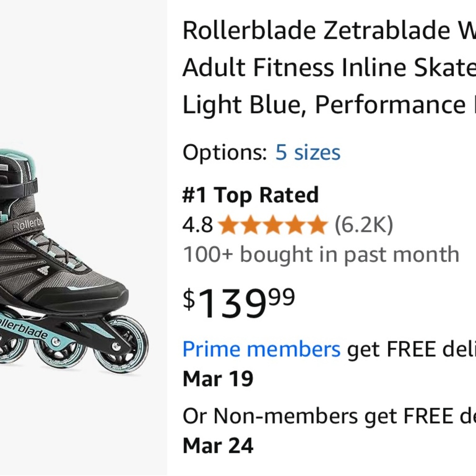
Task: Click the fifth orange rating star
Action: (318, 224)
